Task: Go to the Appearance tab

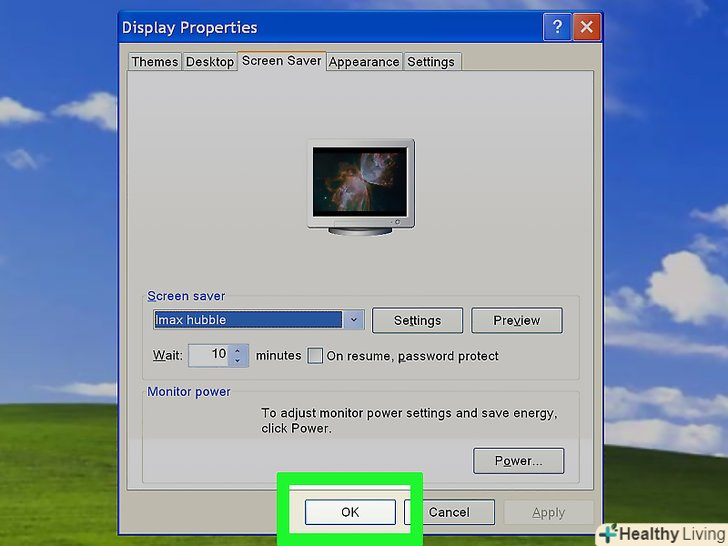Action: coord(364,62)
